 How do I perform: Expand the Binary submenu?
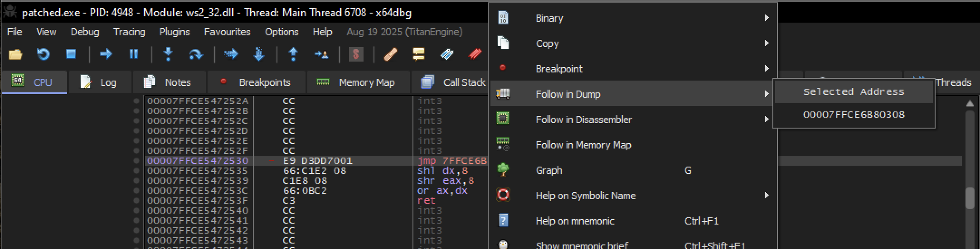[633, 18]
